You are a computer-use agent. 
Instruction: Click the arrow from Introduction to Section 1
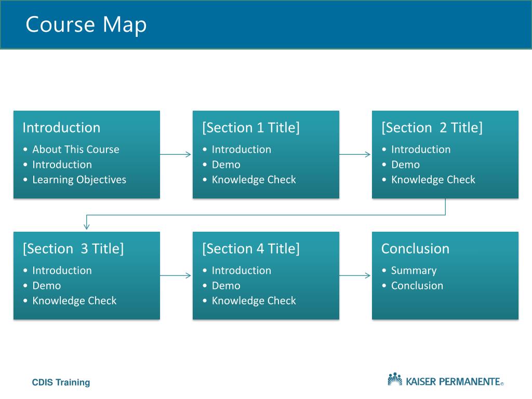176,154
